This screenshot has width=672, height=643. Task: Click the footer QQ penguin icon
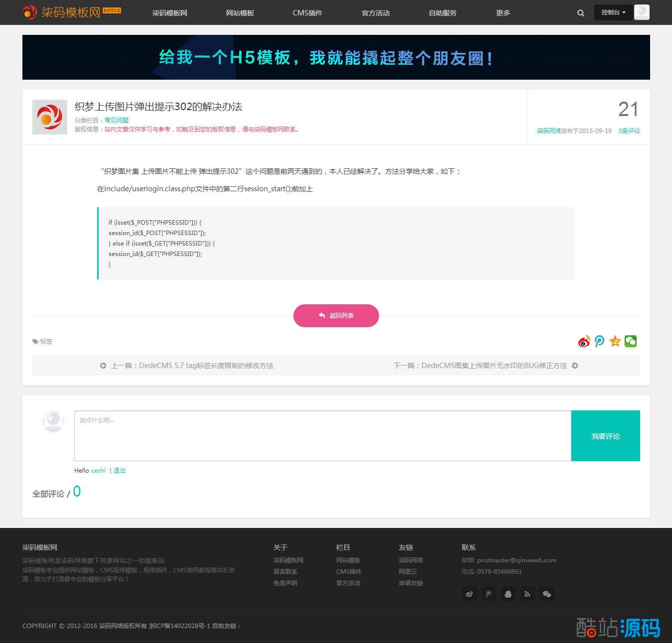pos(508,594)
